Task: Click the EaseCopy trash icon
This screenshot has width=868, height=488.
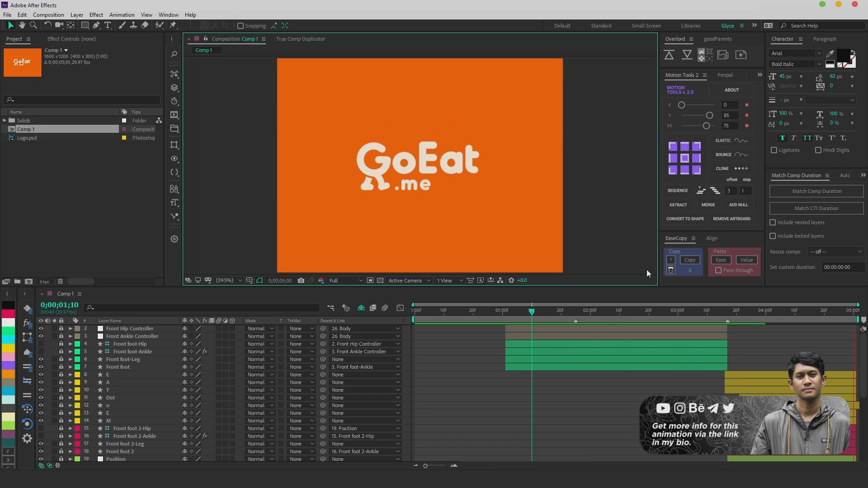Action: click(671, 270)
